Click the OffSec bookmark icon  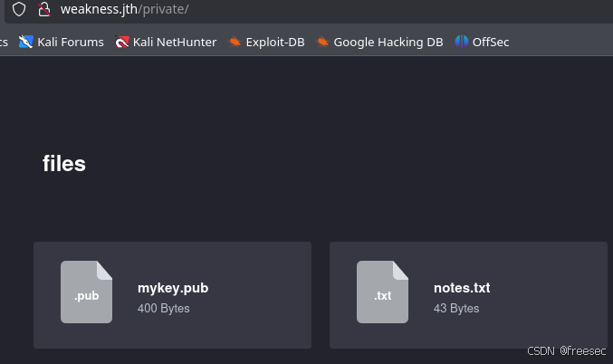tap(462, 42)
